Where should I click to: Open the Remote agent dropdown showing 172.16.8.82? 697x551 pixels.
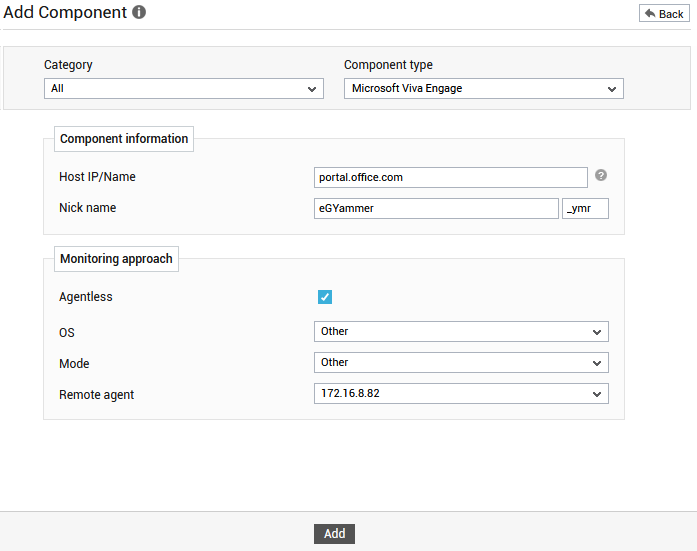[x=461, y=394]
